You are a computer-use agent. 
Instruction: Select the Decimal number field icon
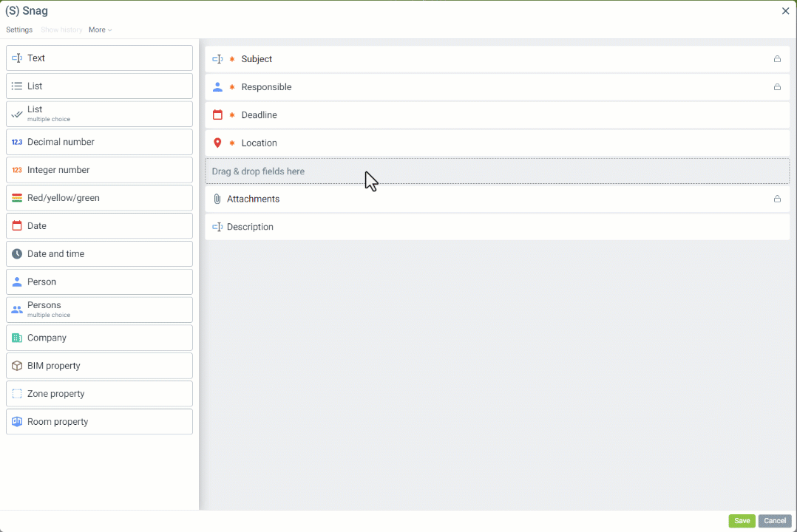17,142
